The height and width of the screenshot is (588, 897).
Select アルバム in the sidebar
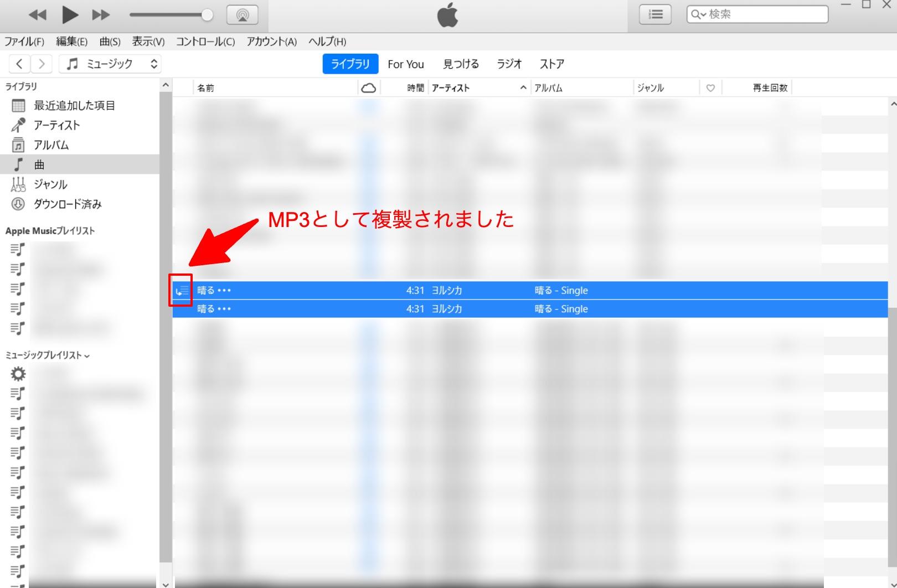click(x=80, y=145)
